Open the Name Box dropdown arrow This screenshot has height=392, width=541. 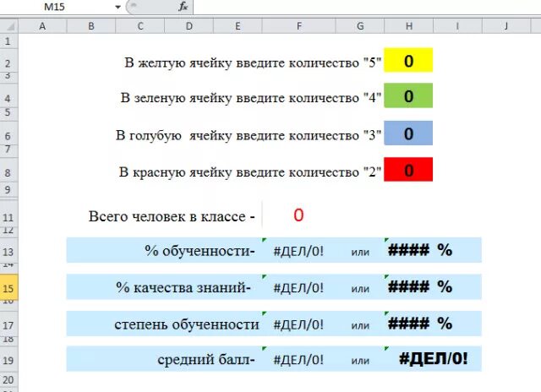[x=117, y=7]
